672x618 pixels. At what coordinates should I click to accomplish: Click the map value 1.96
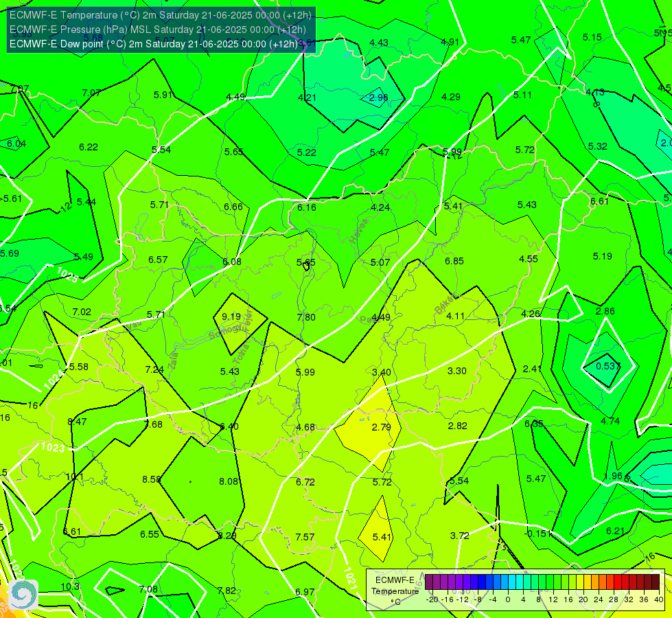(612, 476)
